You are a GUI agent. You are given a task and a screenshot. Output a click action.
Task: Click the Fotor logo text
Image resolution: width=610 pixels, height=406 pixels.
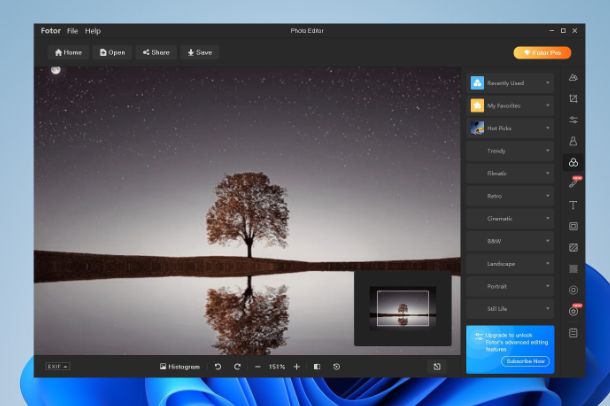pyautogui.click(x=51, y=31)
